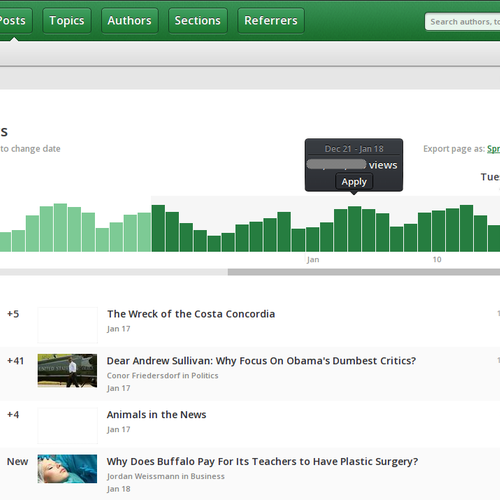Click the plastic surgery post thumbnail
The height and width of the screenshot is (500, 500).
67,469
